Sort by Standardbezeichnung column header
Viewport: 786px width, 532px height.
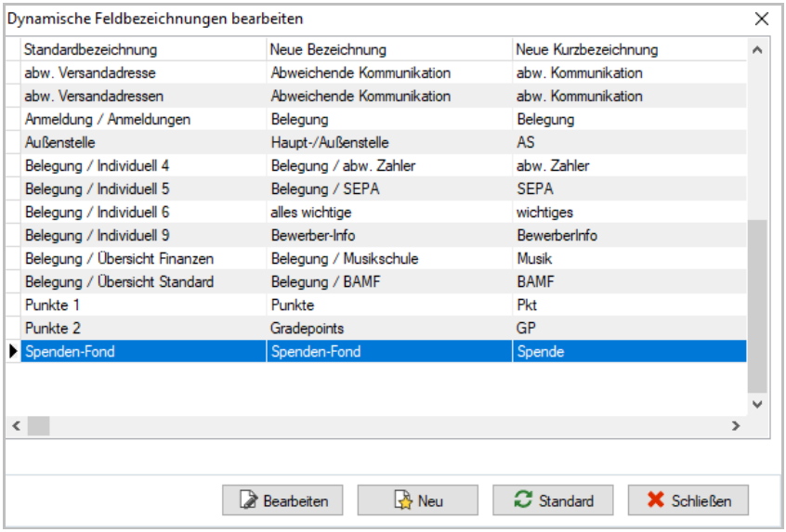pos(143,49)
